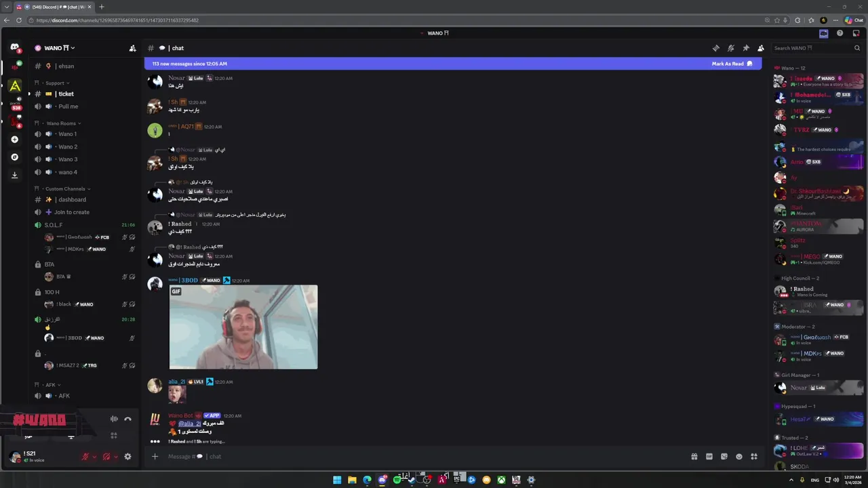Open the Add a Server plus icon
Image resolution: width=868 pixels, height=488 pixels.
point(15,140)
